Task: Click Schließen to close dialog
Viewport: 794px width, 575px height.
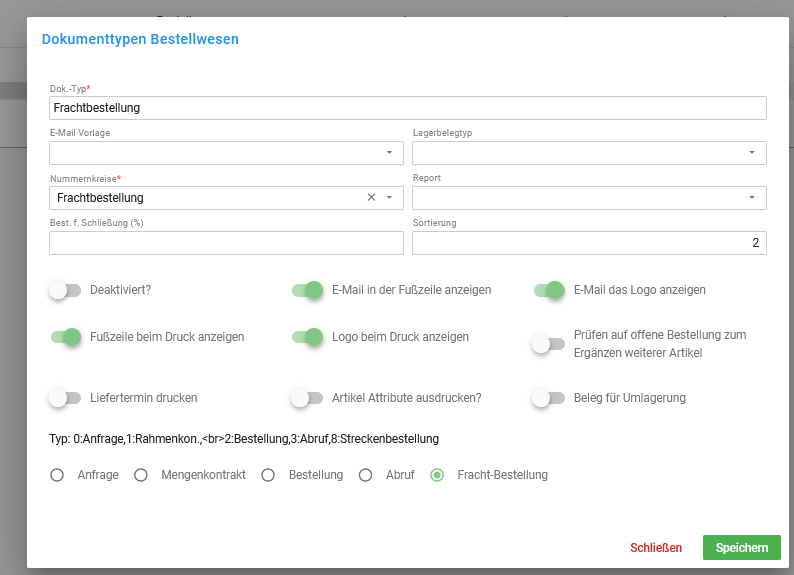Action: click(x=656, y=547)
